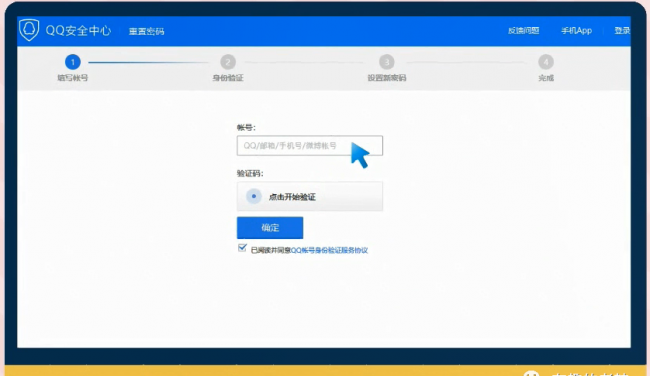
Task: Open the 手机App link in header
Action: click(x=576, y=31)
